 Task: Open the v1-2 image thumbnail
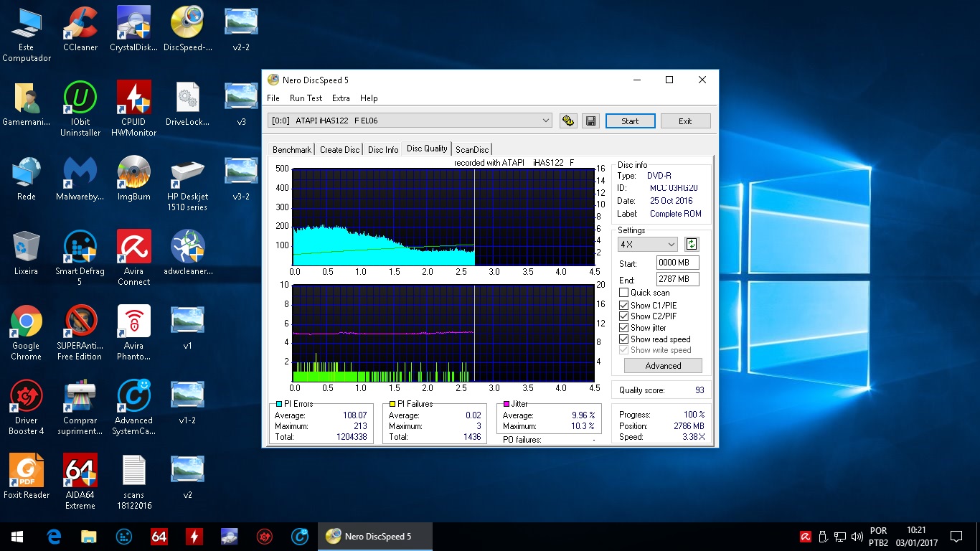click(187, 402)
